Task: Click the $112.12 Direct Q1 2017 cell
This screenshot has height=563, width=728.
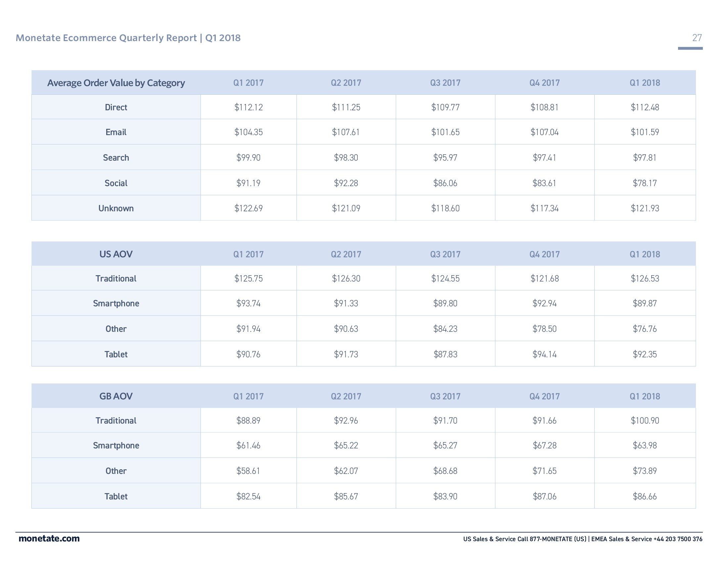Action: [x=248, y=107]
